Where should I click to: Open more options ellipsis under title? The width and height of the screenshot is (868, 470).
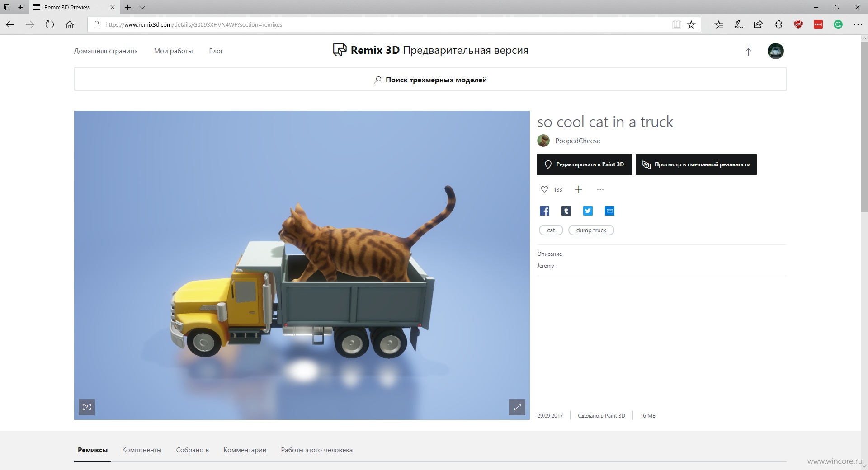600,189
